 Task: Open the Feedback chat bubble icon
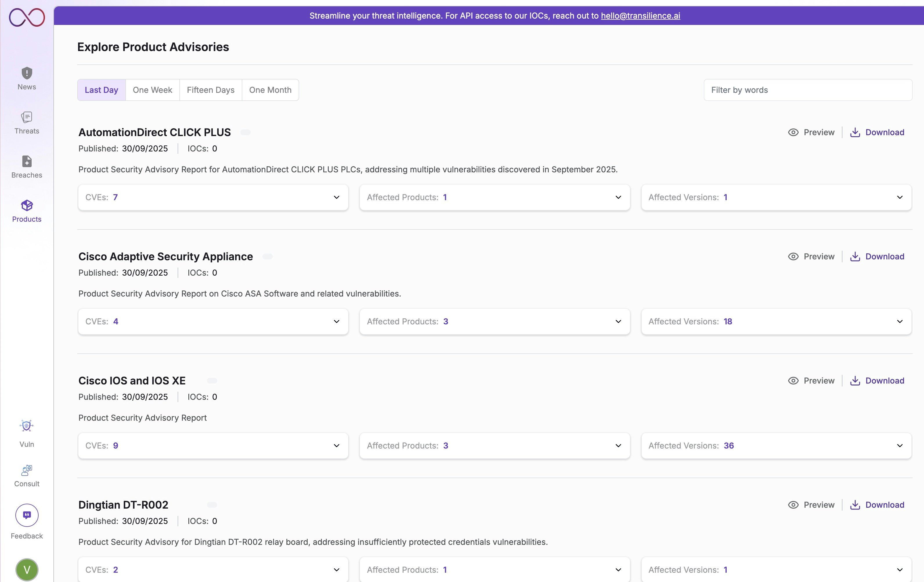tap(26, 515)
